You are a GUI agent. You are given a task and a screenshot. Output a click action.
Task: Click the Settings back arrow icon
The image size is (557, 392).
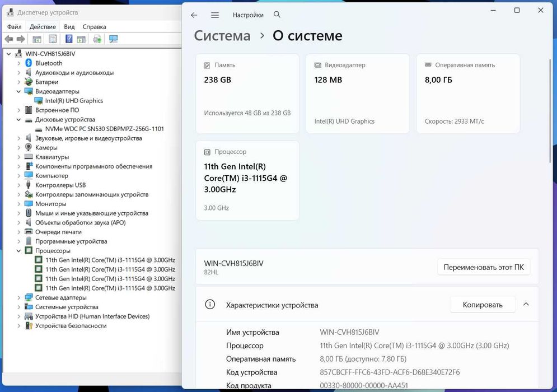point(194,15)
